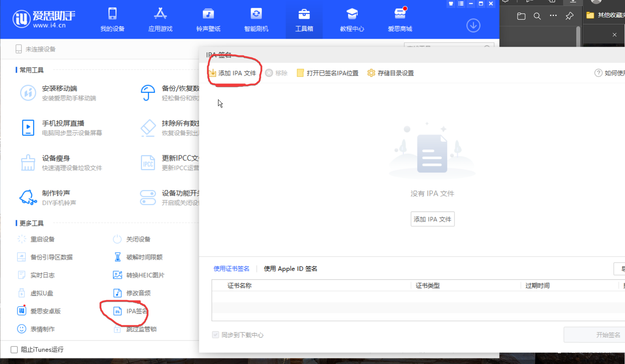Open the 更新IPCC文件 tool
The image size is (625, 364).
[170, 163]
